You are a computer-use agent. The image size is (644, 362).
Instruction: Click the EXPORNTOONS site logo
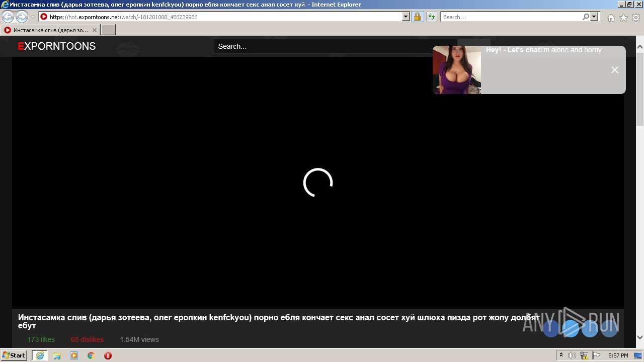tap(56, 46)
